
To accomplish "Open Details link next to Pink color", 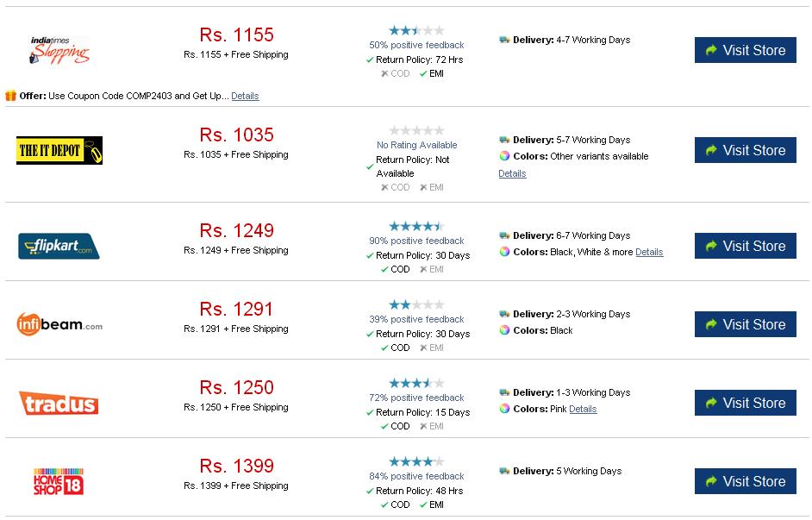I will [583, 409].
